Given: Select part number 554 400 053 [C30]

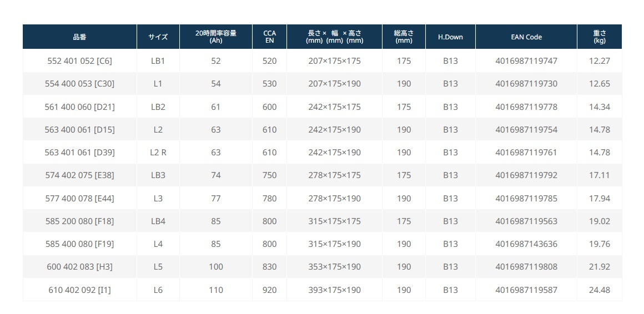Looking at the screenshot, I should point(79,84).
